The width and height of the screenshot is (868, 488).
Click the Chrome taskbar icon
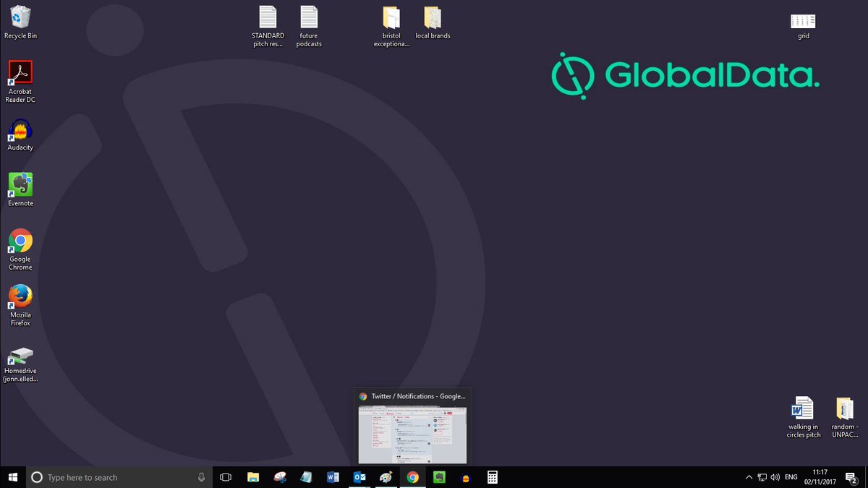point(412,477)
